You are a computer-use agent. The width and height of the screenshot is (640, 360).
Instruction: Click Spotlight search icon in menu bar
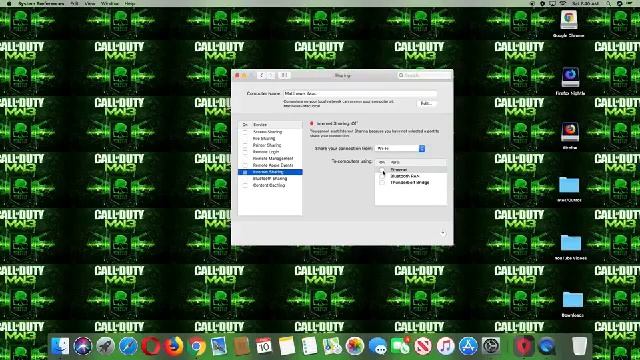coord(609,3)
